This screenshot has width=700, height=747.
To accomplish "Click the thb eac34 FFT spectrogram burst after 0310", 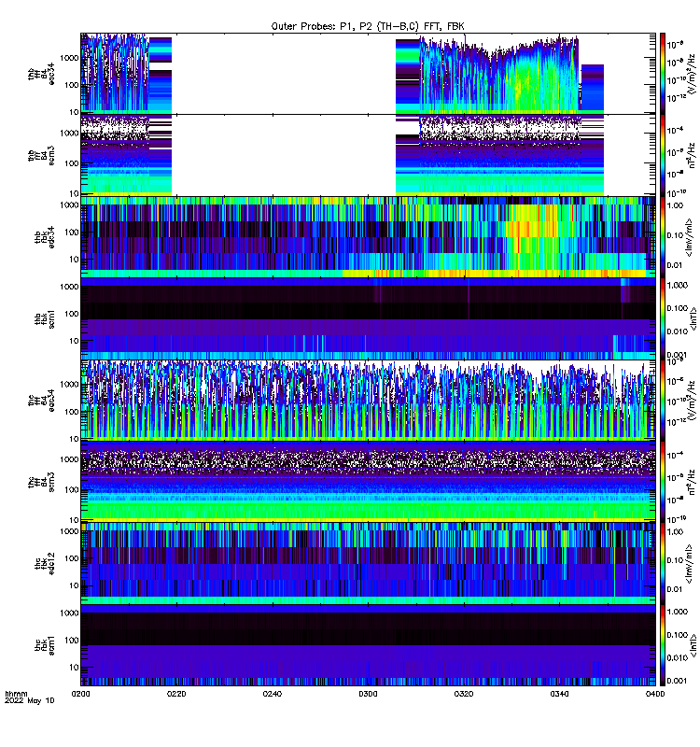I will point(499,76).
